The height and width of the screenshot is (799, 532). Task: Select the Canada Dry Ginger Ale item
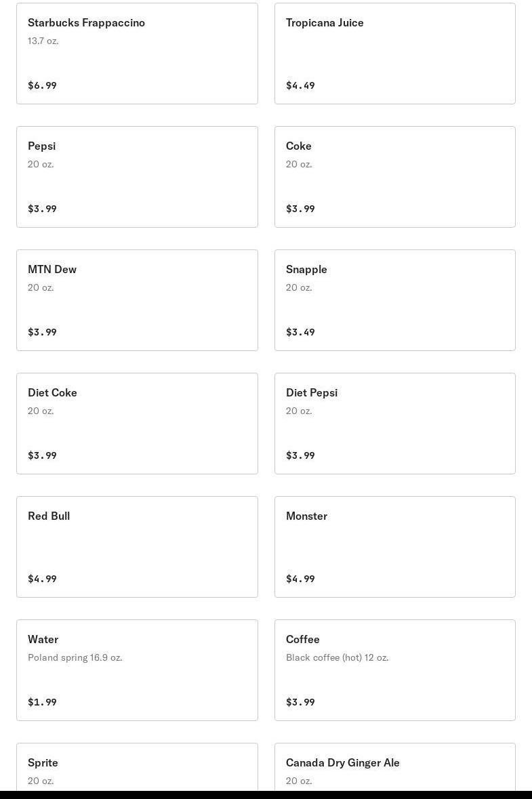(394, 769)
